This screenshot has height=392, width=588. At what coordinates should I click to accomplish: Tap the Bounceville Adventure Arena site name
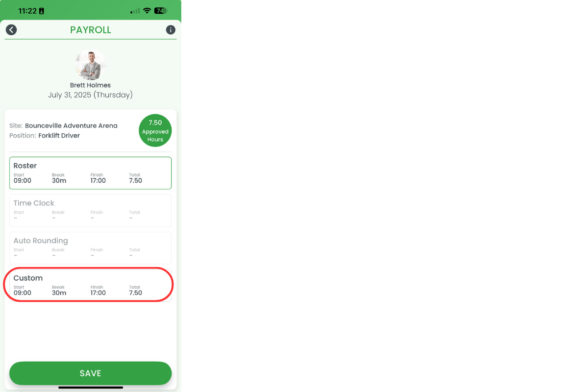(71, 126)
